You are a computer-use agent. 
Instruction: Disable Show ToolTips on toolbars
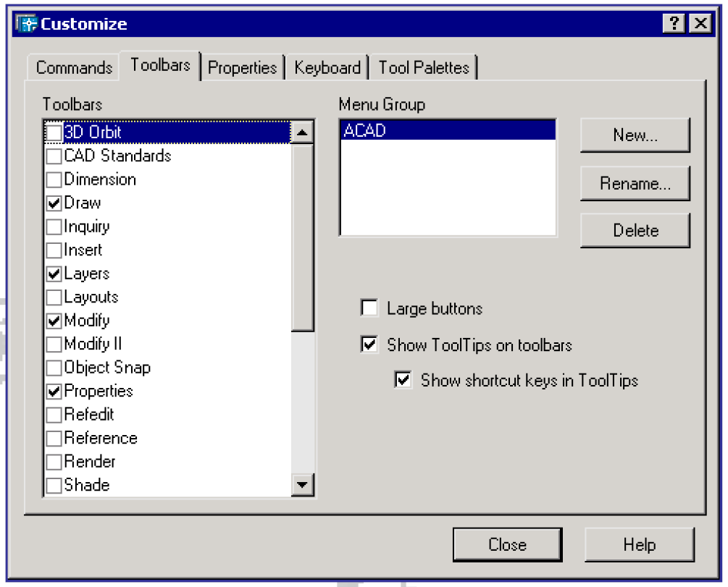click(369, 344)
